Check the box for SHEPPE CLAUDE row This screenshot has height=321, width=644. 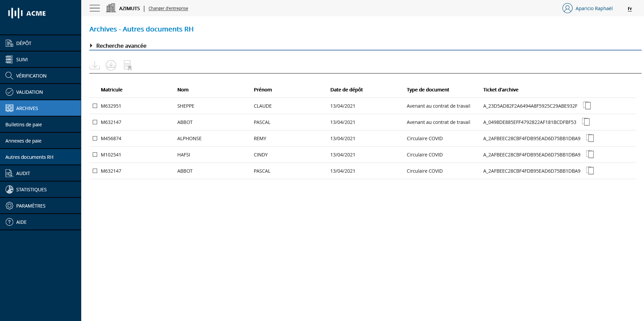point(95,106)
